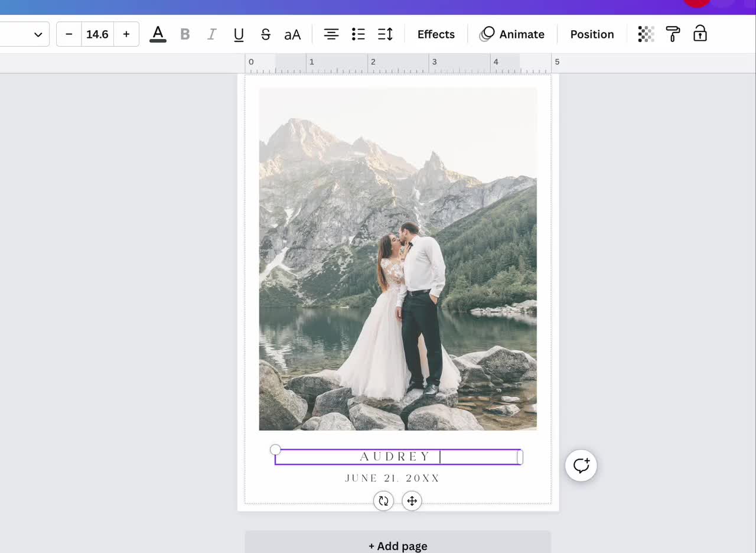Change text alignment
This screenshot has width=756, height=553.
click(331, 34)
